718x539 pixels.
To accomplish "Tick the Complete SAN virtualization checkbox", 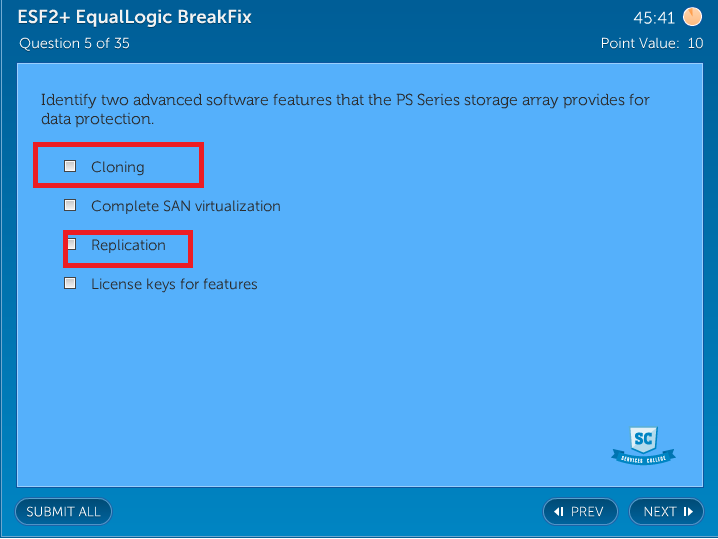I will click(x=70, y=205).
